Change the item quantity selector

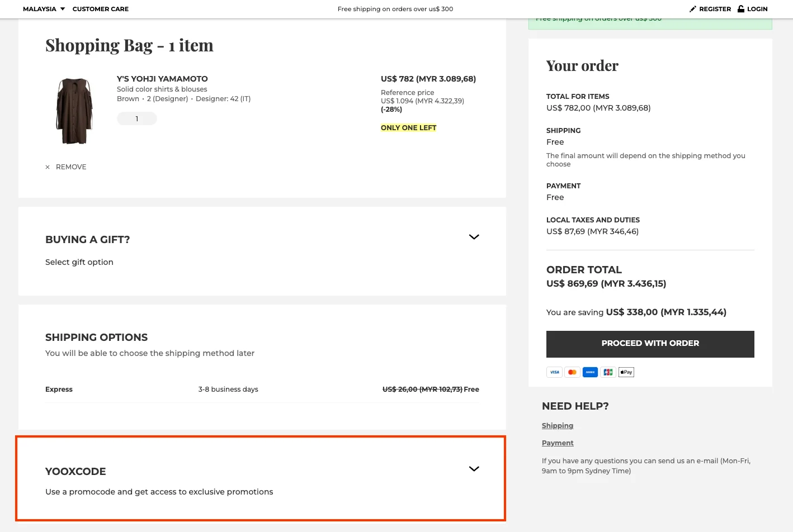coord(137,118)
